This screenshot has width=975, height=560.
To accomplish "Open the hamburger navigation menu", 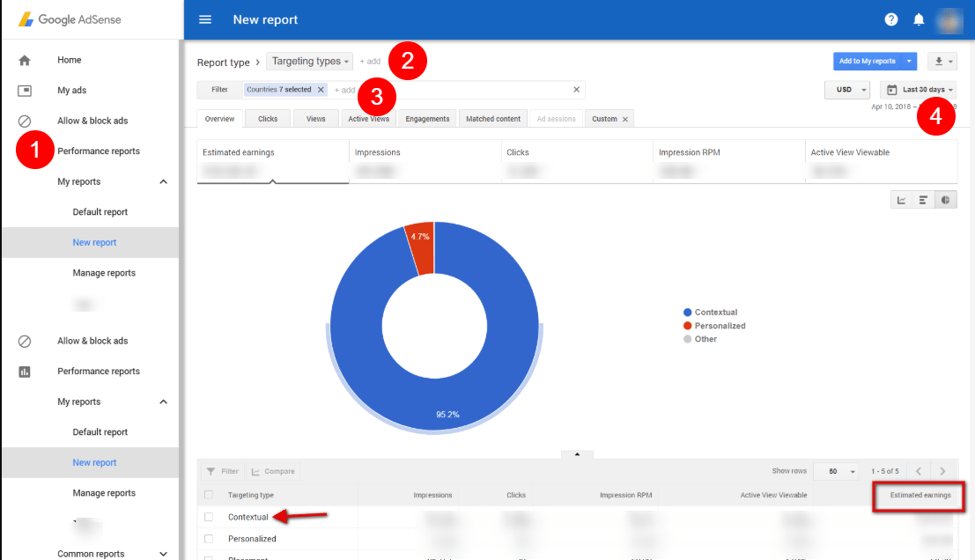I will [205, 19].
